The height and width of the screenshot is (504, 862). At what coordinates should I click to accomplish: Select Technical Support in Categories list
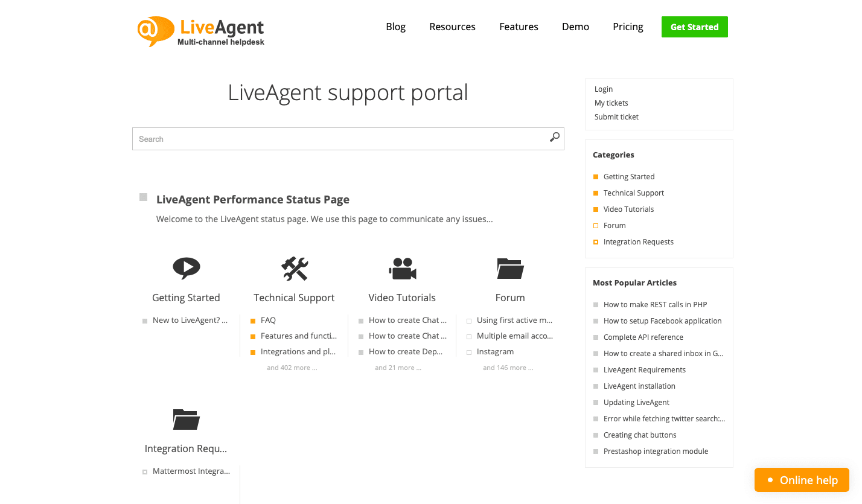[634, 193]
